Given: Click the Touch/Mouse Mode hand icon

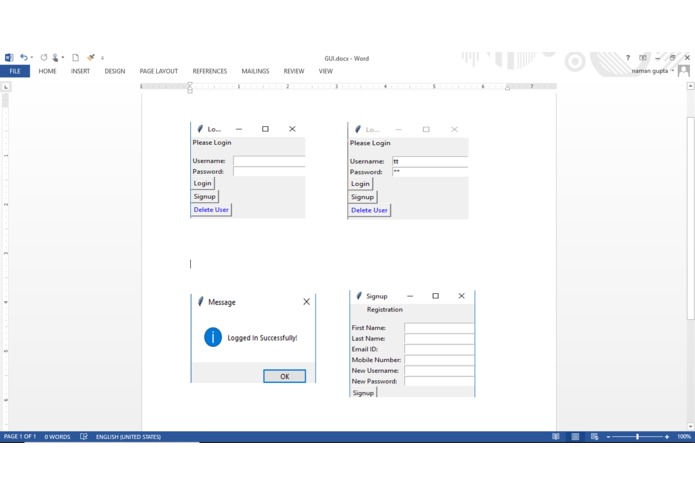Looking at the screenshot, I should [55, 58].
